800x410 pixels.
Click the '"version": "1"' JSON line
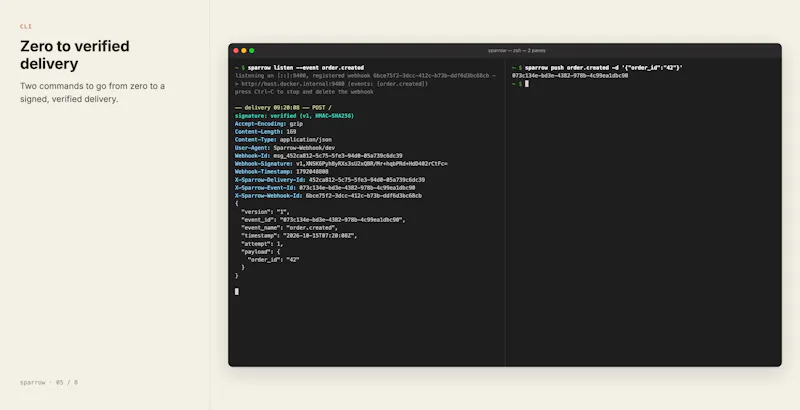pos(265,212)
